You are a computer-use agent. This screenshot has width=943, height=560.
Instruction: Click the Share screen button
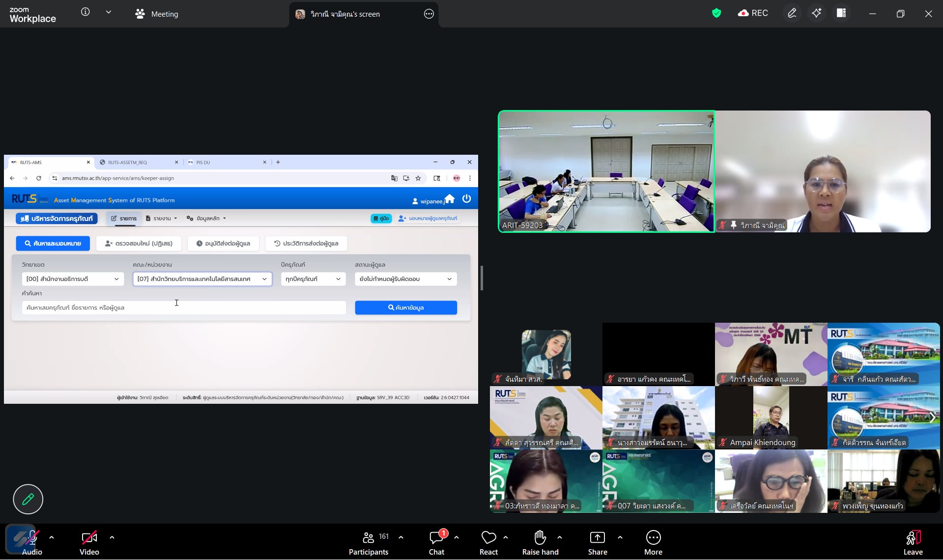pyautogui.click(x=598, y=542)
